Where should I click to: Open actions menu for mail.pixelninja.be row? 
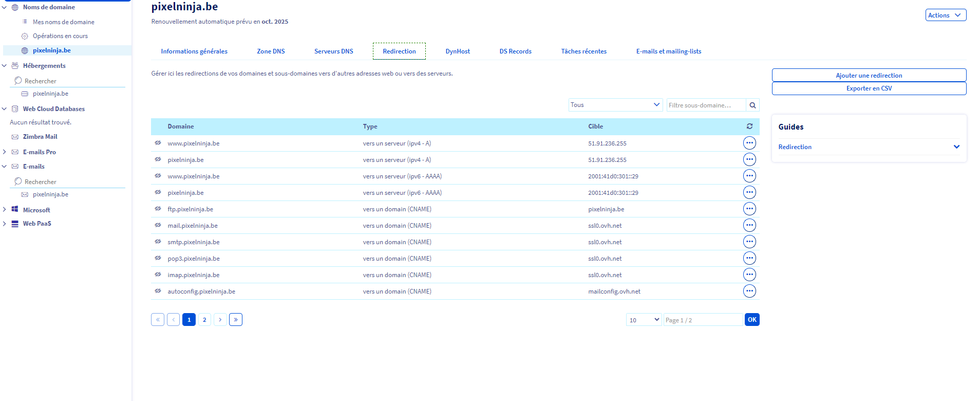(x=749, y=226)
